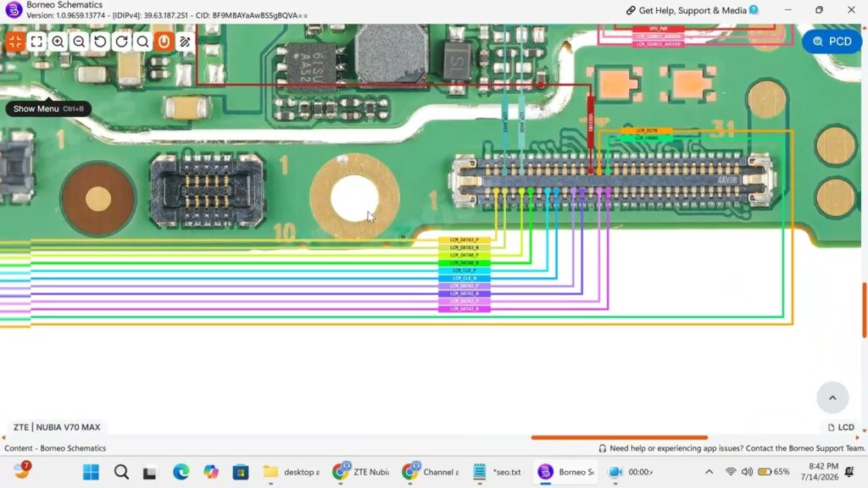Click the Need help Contact Borneo Support text

click(737, 448)
